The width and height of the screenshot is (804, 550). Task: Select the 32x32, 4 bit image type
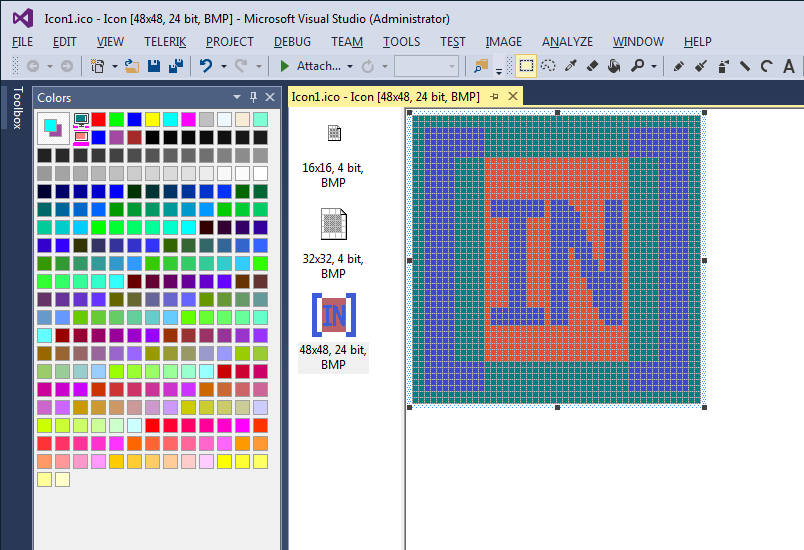[333, 244]
